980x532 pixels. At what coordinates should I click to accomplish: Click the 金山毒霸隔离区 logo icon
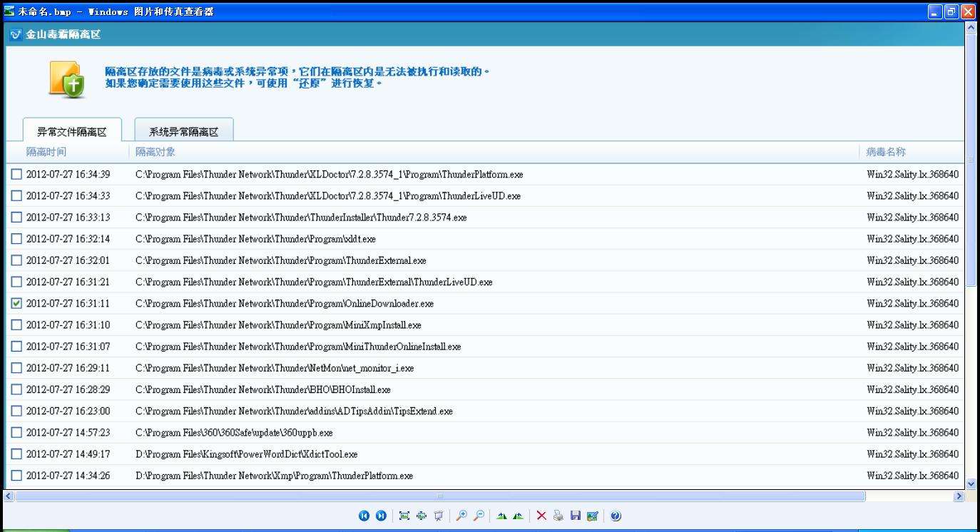(x=16, y=34)
